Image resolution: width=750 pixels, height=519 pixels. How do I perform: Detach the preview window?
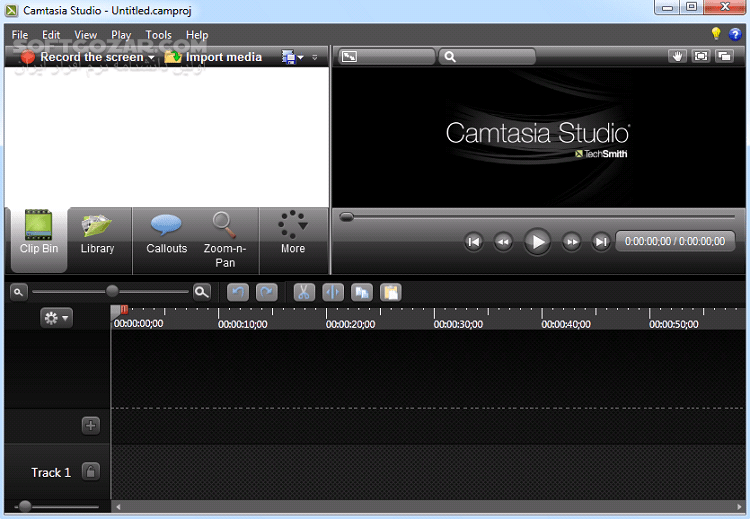click(x=725, y=56)
